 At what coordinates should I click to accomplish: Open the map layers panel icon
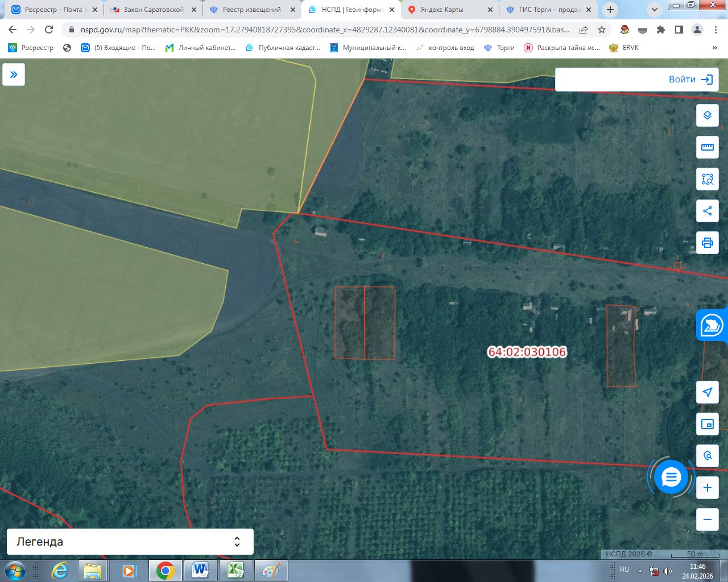[708, 115]
